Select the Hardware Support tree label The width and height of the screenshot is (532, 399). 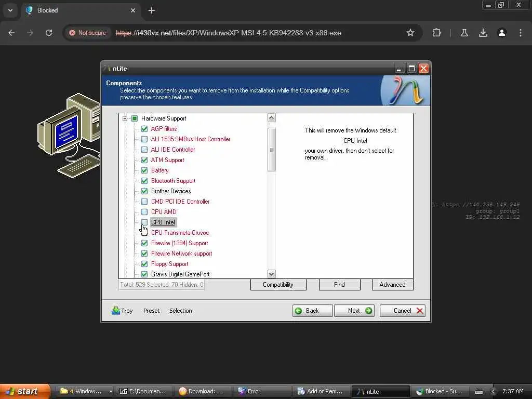[164, 118]
